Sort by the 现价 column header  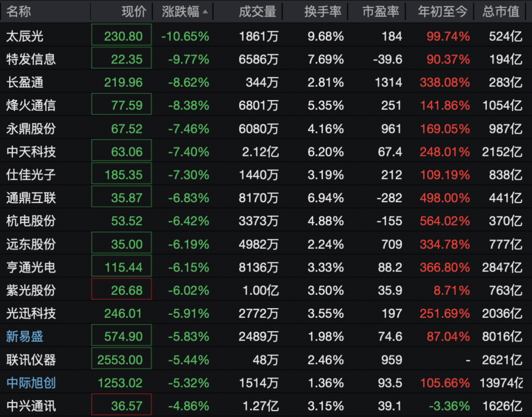click(134, 11)
